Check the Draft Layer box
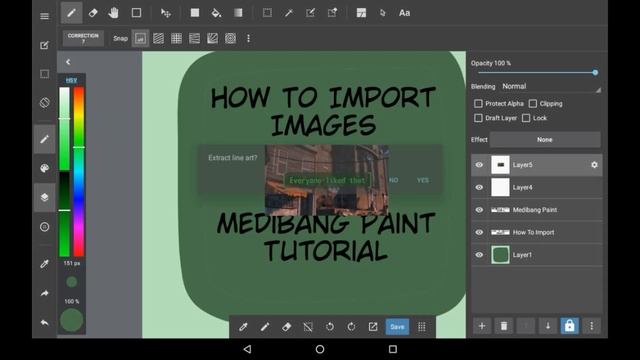Screen dimensions: 640x360 [478, 118]
